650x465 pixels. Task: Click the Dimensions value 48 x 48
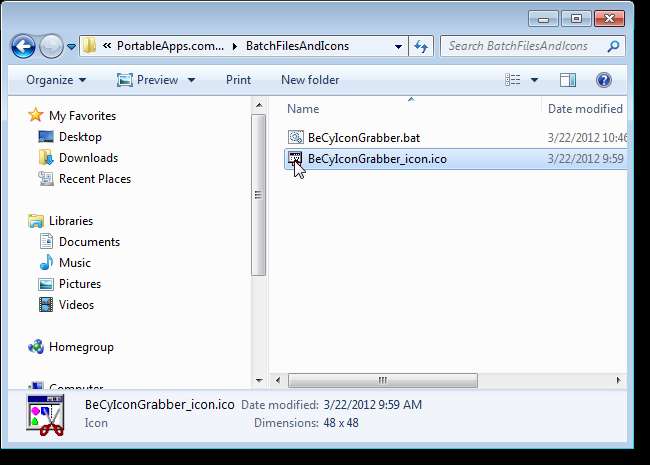[x=341, y=423]
